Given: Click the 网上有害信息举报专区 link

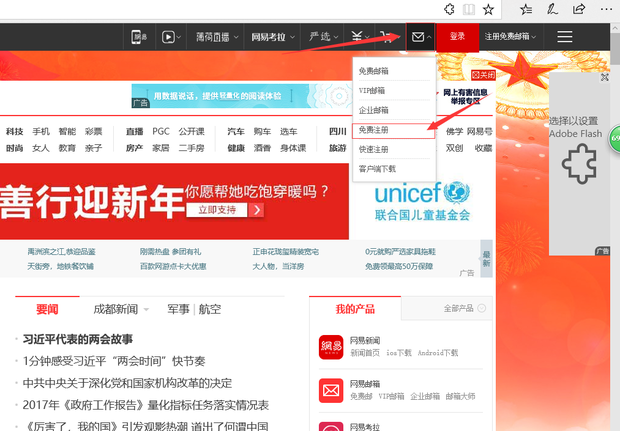Looking at the screenshot, I should (x=465, y=96).
